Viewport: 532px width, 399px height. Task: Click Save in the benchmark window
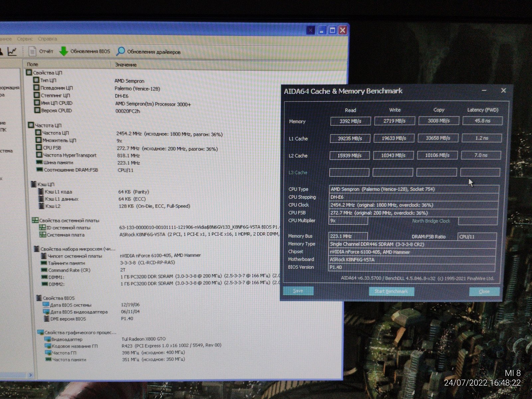coord(298,291)
